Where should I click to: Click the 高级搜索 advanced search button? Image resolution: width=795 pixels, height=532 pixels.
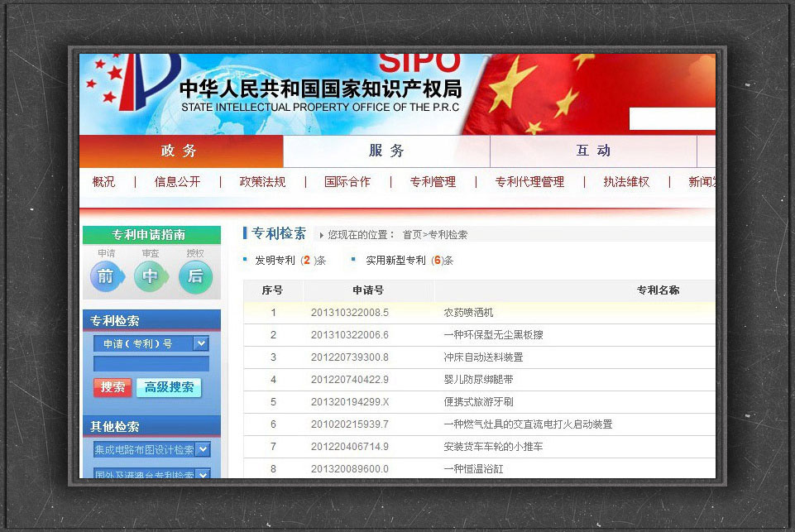(x=170, y=387)
